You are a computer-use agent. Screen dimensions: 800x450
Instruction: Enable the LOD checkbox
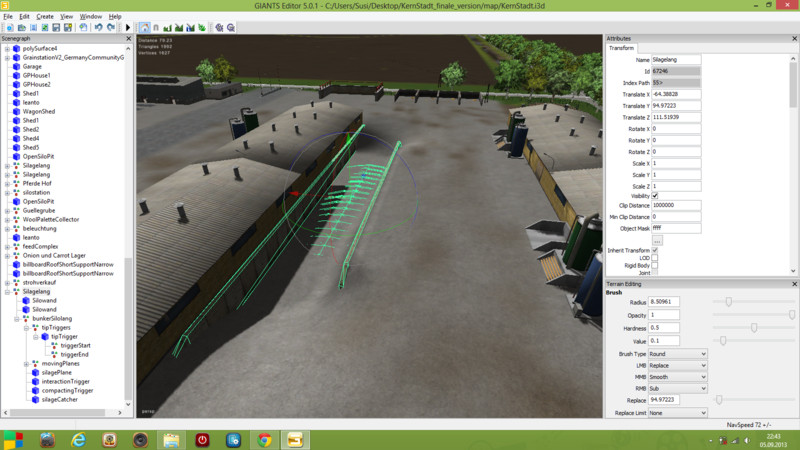tap(655, 257)
